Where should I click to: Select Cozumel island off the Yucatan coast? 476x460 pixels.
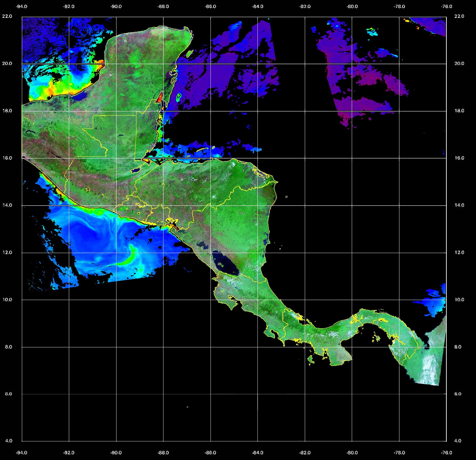click(x=190, y=53)
